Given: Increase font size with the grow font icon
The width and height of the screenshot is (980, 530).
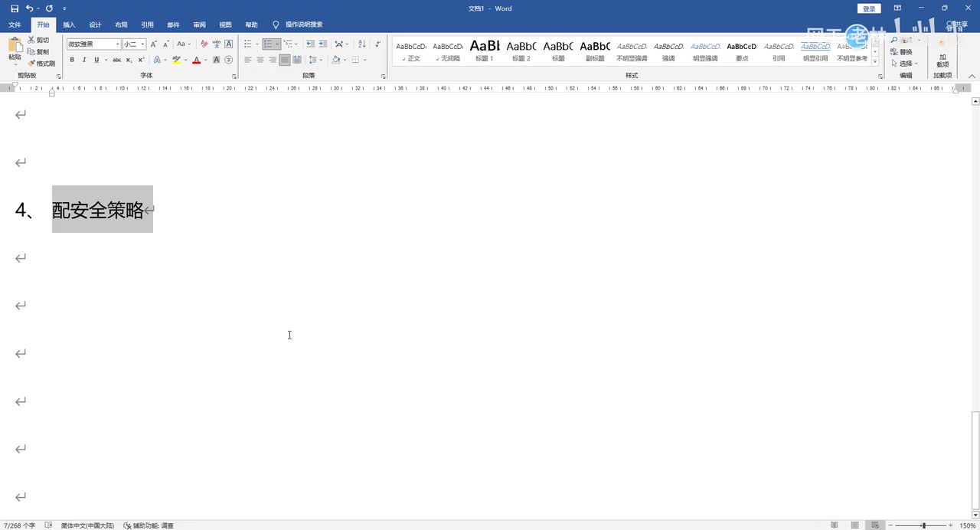Looking at the screenshot, I should [154, 44].
